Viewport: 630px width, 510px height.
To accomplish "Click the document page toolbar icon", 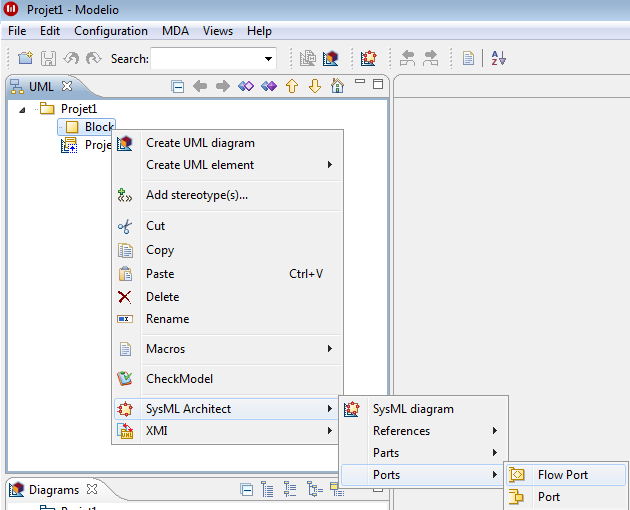I will [468, 59].
